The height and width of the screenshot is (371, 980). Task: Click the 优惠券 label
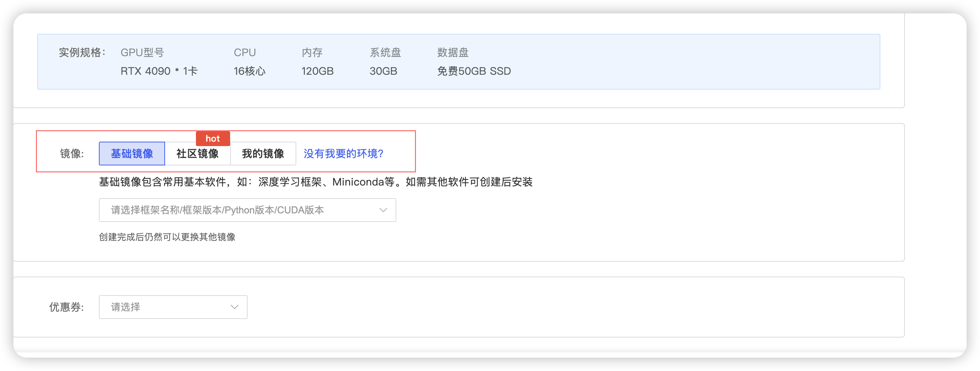(67, 307)
